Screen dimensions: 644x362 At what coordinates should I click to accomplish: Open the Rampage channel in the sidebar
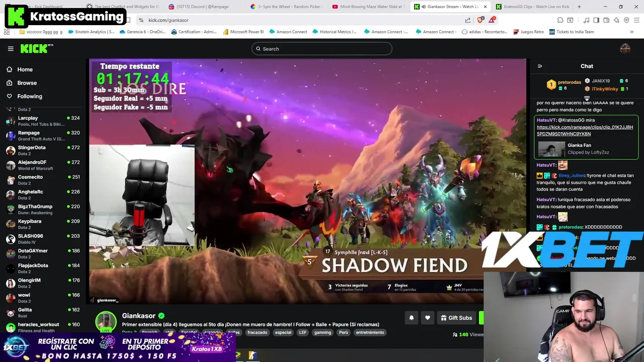coord(43,136)
